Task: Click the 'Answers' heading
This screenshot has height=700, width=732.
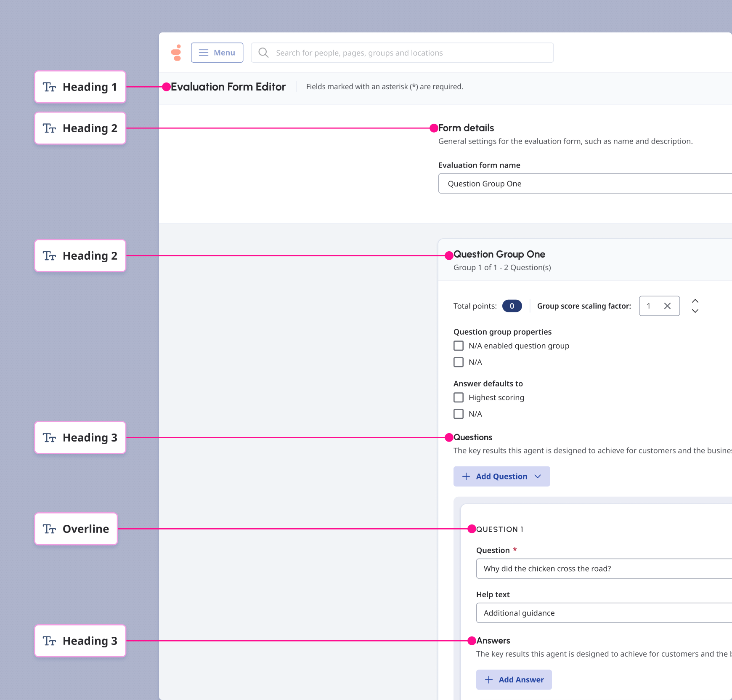Action: [x=493, y=641]
